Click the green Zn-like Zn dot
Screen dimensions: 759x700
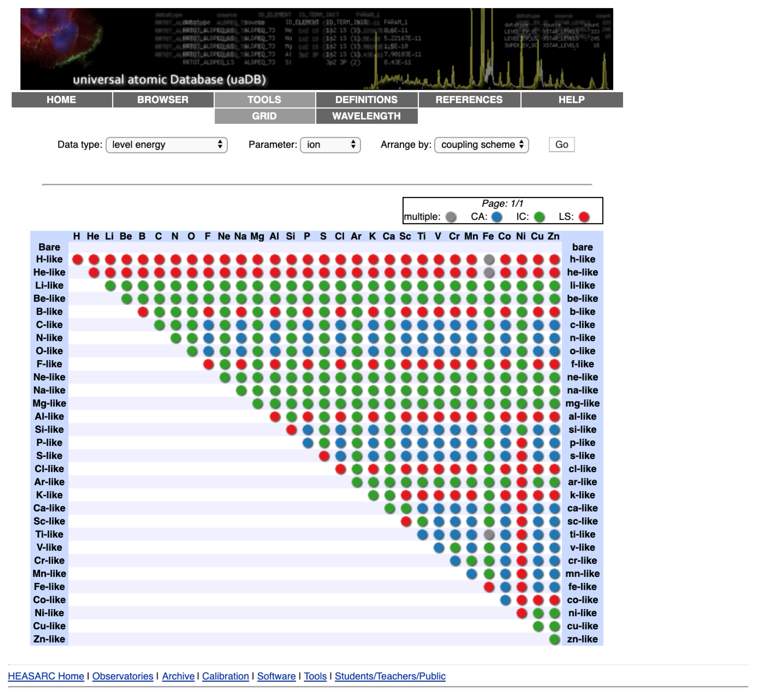click(554, 640)
